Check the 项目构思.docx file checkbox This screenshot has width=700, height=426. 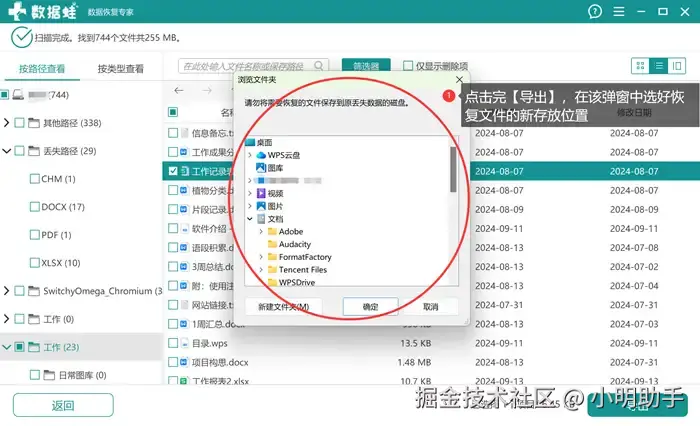pyautogui.click(x=173, y=362)
